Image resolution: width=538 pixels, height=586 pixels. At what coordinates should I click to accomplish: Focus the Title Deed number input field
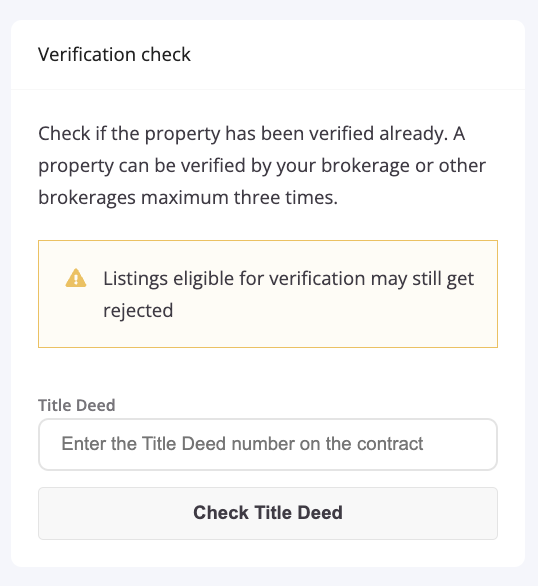pos(268,444)
